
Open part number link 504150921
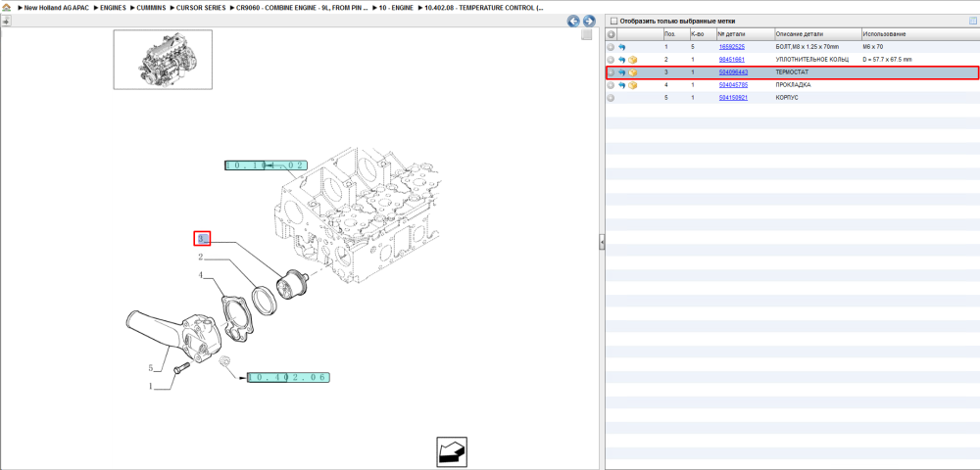(x=733, y=98)
